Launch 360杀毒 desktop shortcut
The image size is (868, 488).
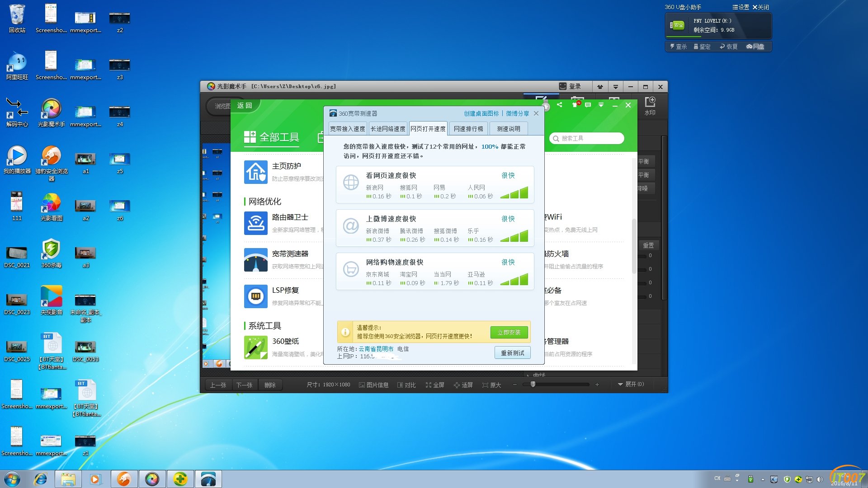pyautogui.click(x=51, y=253)
